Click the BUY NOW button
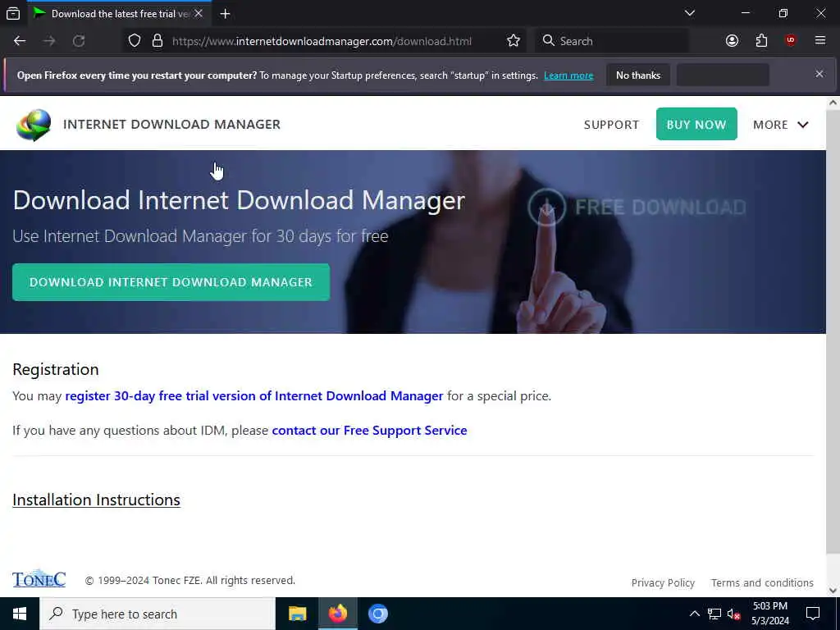The image size is (840, 630). [696, 125]
